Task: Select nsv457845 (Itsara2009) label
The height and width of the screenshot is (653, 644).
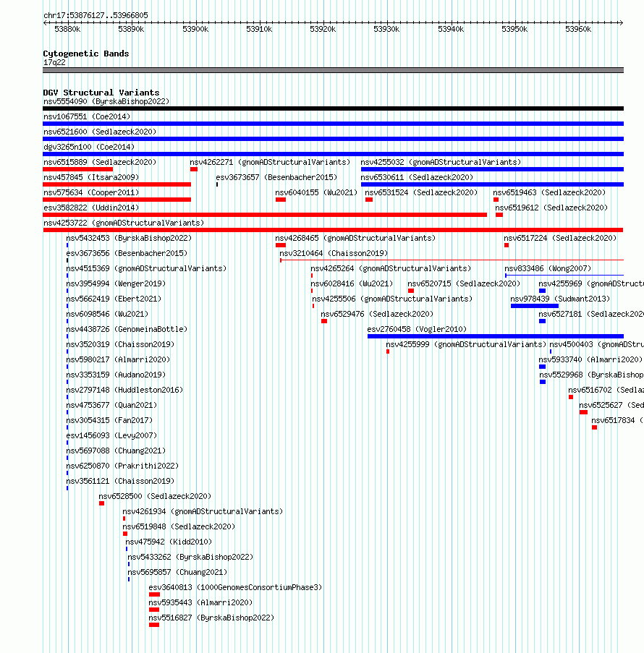Action: tap(91, 177)
